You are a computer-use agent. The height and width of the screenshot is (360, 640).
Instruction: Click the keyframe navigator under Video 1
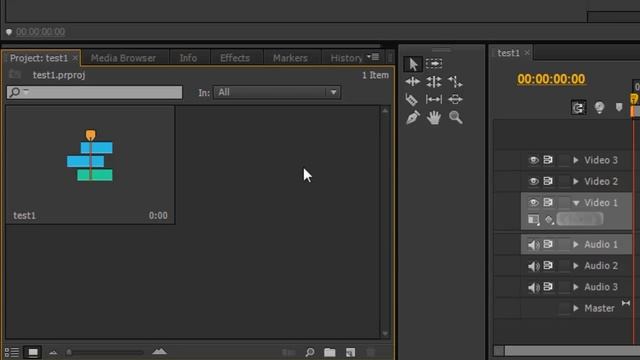(580, 220)
